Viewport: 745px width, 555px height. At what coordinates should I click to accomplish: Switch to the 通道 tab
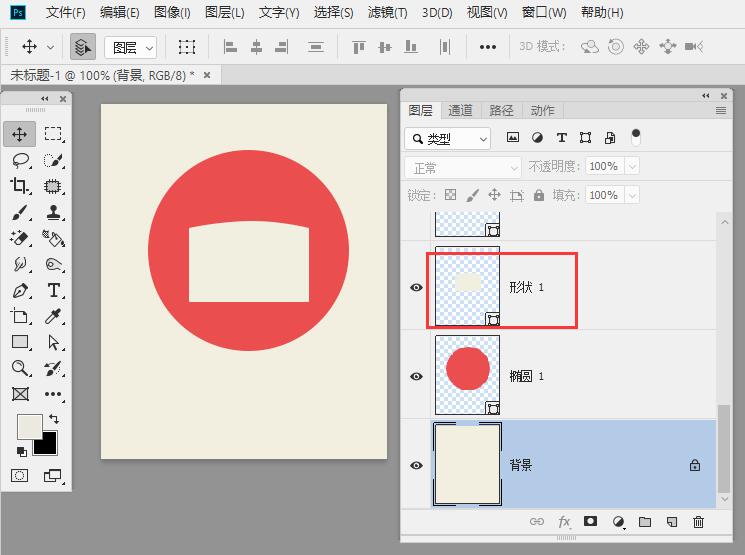pos(460,111)
